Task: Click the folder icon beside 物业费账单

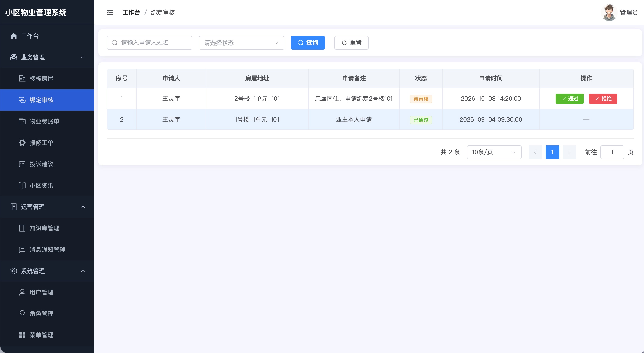Action: coord(22,121)
